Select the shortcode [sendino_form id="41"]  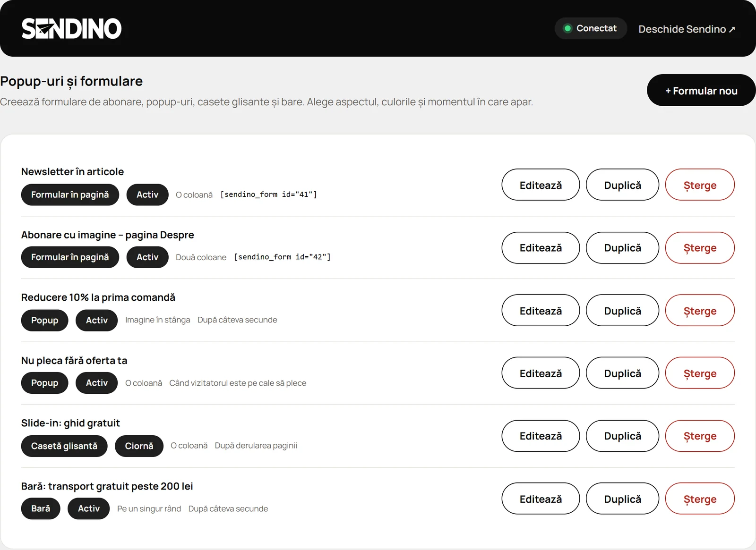268,195
